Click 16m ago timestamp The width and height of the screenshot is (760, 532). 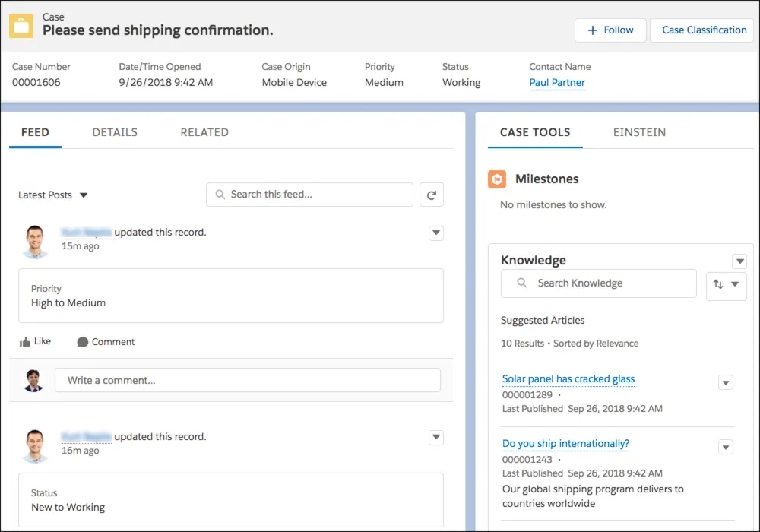pyautogui.click(x=80, y=451)
